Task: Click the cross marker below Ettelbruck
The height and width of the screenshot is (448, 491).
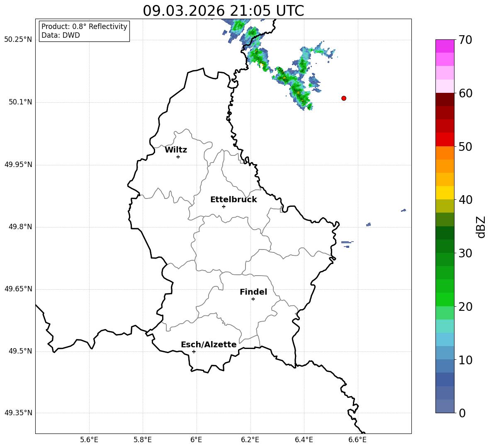Action: (x=224, y=206)
